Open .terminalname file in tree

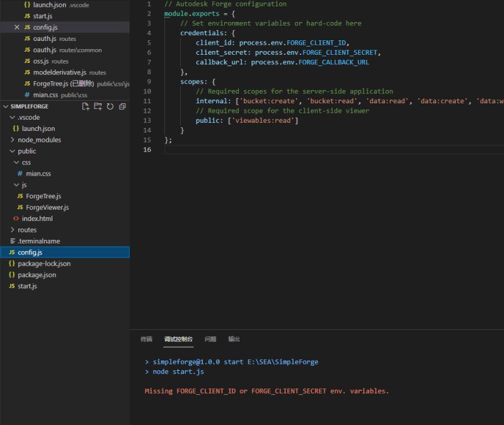pos(65,241)
